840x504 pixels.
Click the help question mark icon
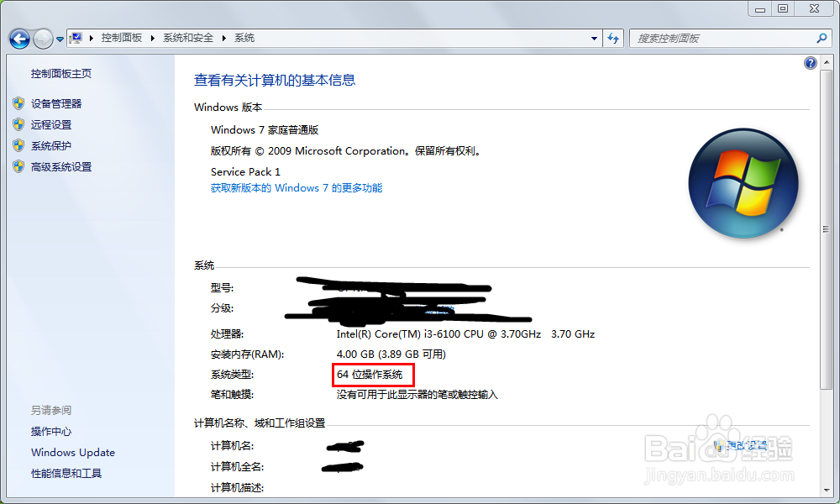(810, 62)
